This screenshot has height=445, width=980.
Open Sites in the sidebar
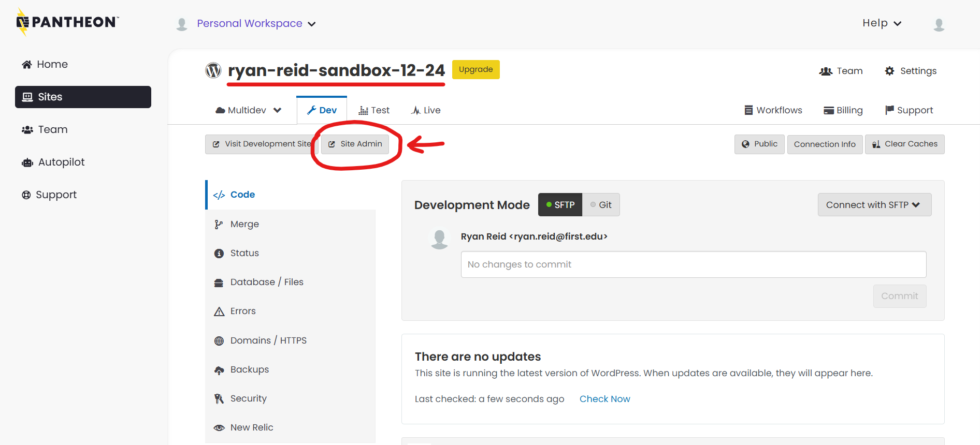(x=83, y=97)
